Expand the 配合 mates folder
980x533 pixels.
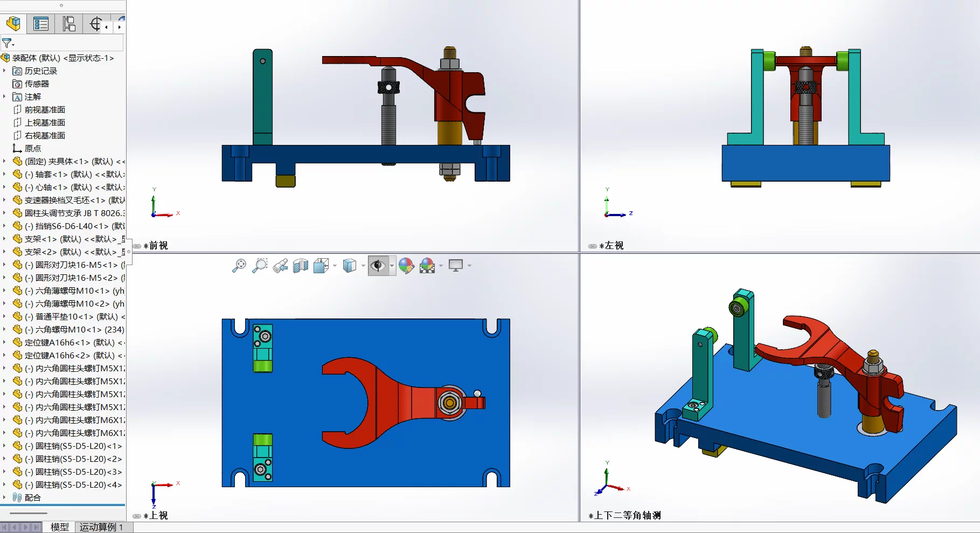point(4,497)
